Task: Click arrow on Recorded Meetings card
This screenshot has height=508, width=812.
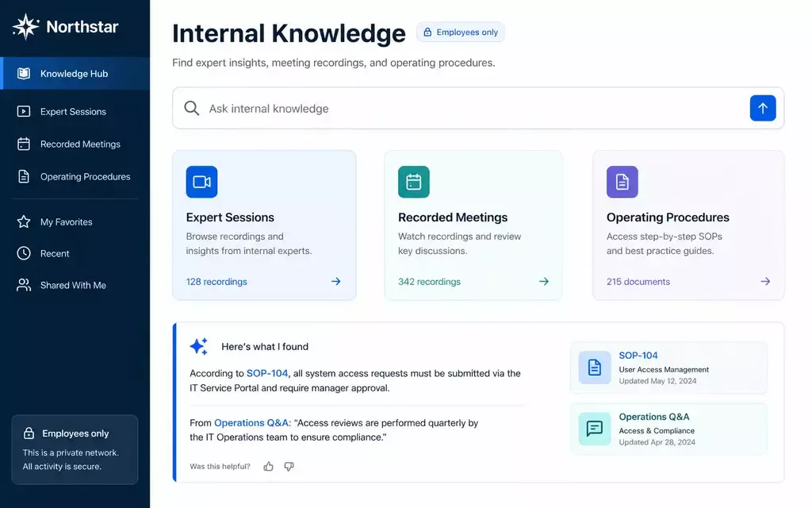Action: point(544,282)
